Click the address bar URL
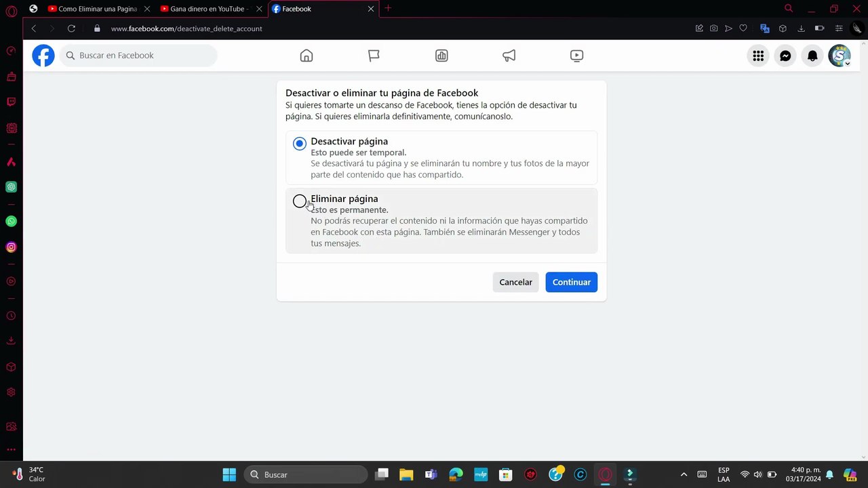Image resolution: width=868 pixels, height=488 pixels. pyautogui.click(x=186, y=28)
